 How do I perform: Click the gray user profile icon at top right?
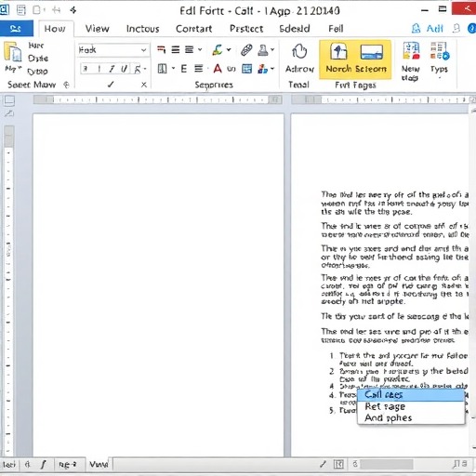456,29
